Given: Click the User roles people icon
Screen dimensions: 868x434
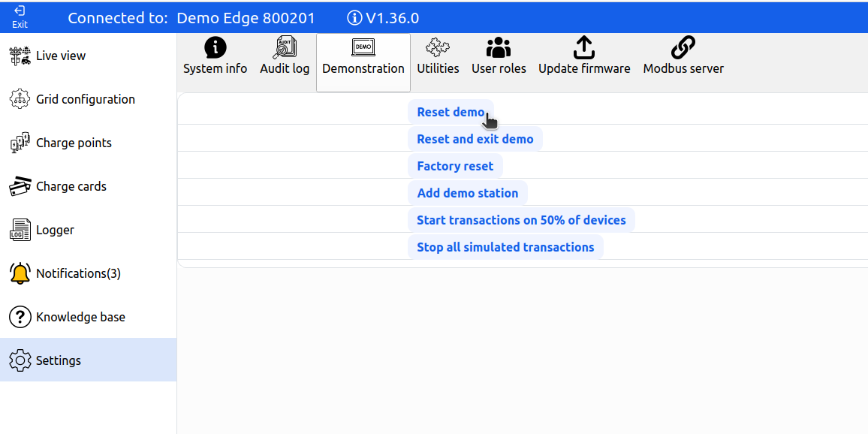Looking at the screenshot, I should pyautogui.click(x=499, y=47).
